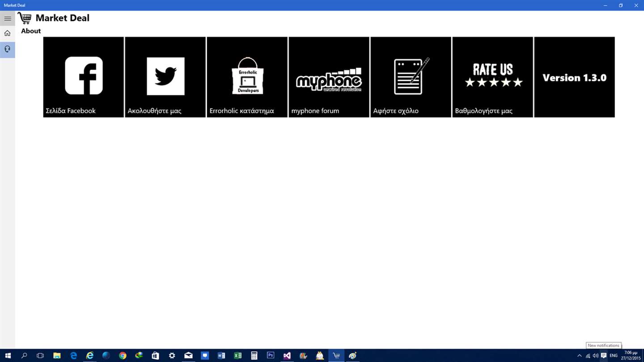Open the myphone forum tile
Viewport: 644px width, 362px height.
click(x=329, y=77)
